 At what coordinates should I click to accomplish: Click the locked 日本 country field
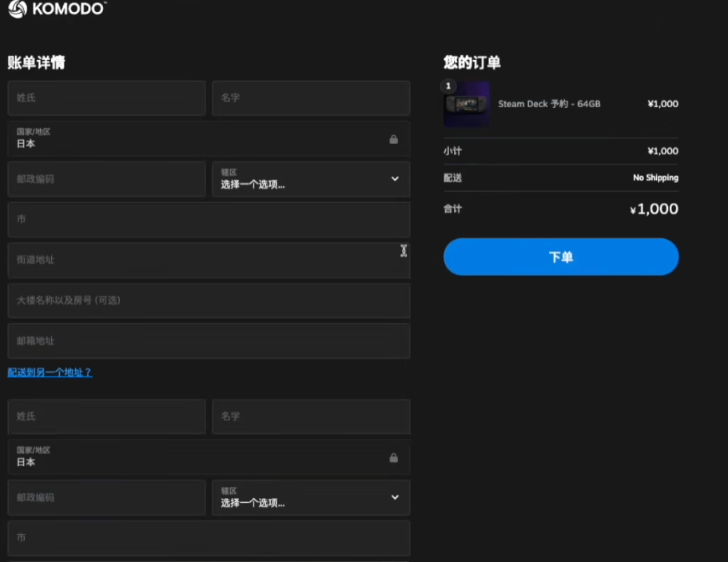tap(209, 139)
